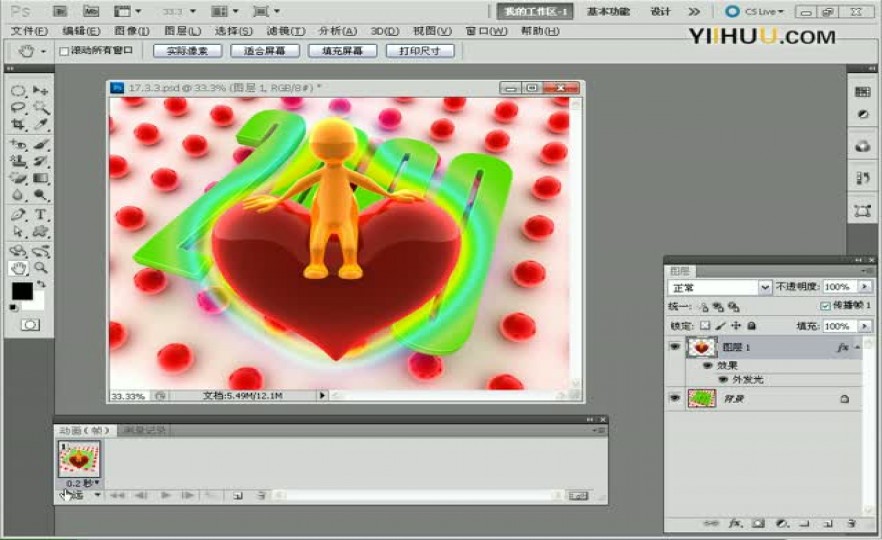
Task: Create a new layer in Layers panel
Action: (x=828, y=524)
